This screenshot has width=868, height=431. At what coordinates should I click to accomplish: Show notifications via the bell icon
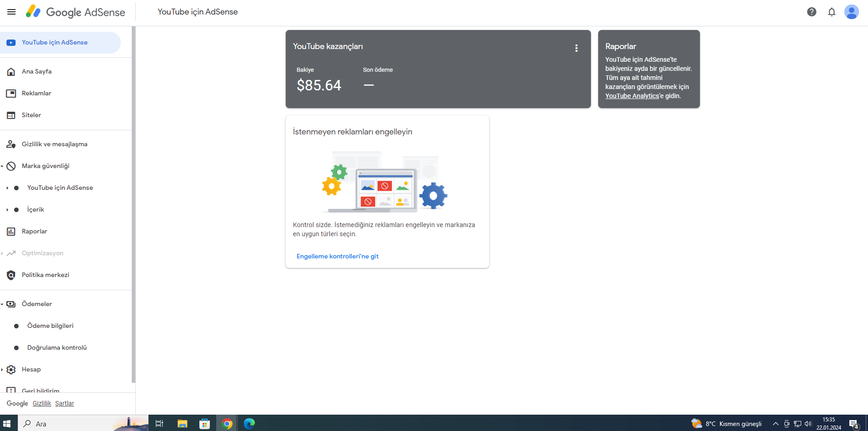[x=832, y=12]
